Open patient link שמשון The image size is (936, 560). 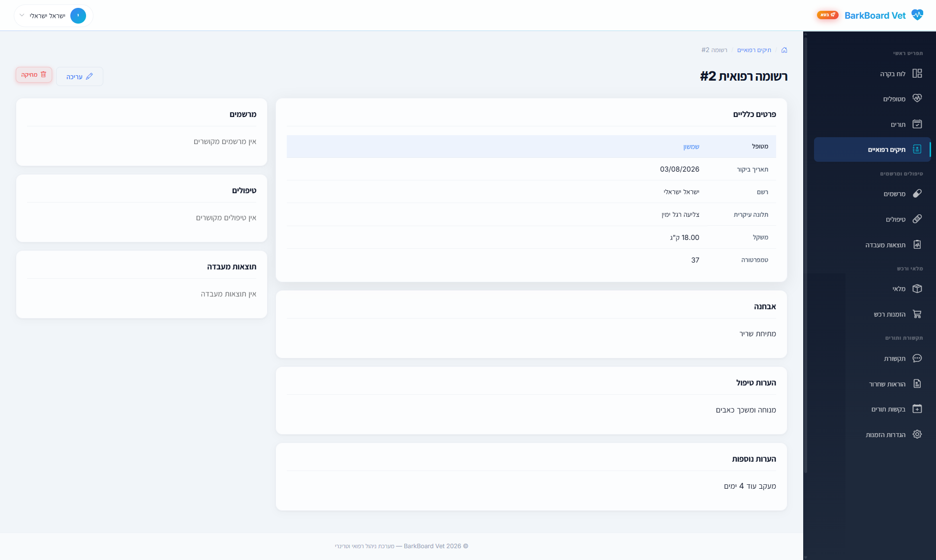tap(691, 147)
